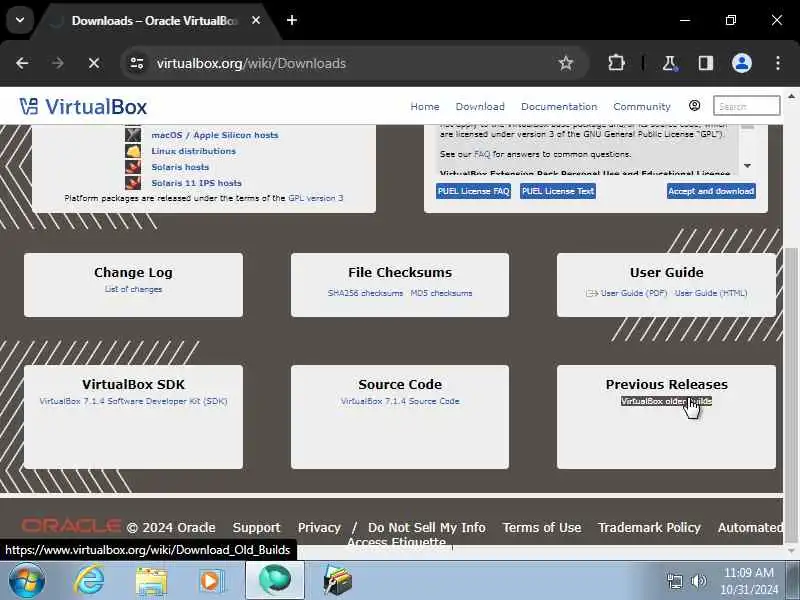Click the Solaris hosts icon
800x600 pixels.
point(133,167)
